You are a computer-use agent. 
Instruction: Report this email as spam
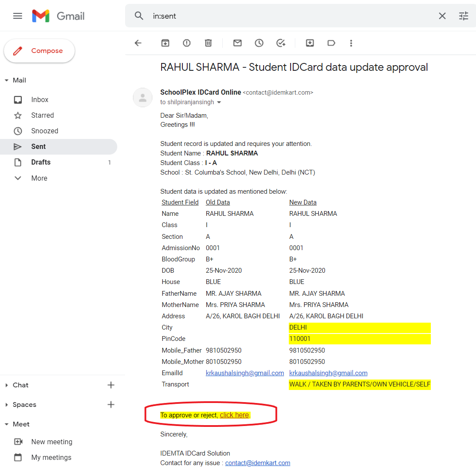click(187, 43)
